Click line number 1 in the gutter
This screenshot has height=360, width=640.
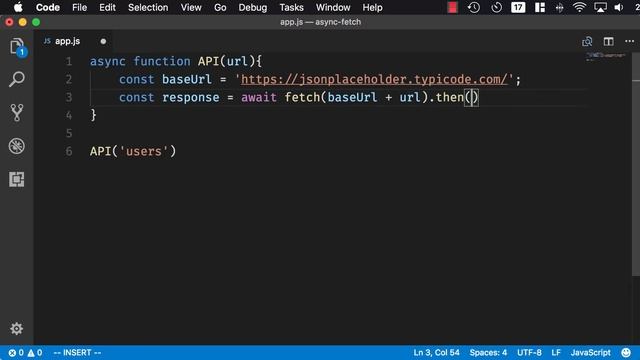[69, 61]
